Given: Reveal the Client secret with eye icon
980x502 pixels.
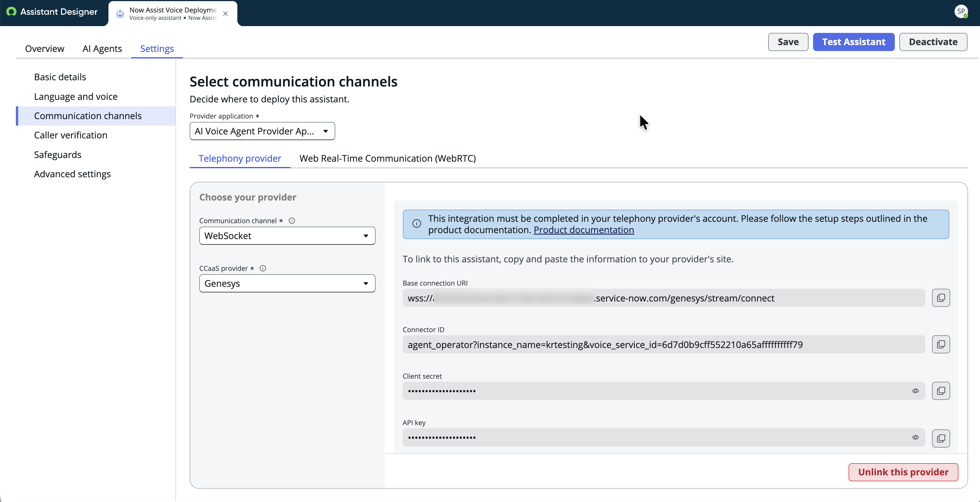Looking at the screenshot, I should (915, 391).
